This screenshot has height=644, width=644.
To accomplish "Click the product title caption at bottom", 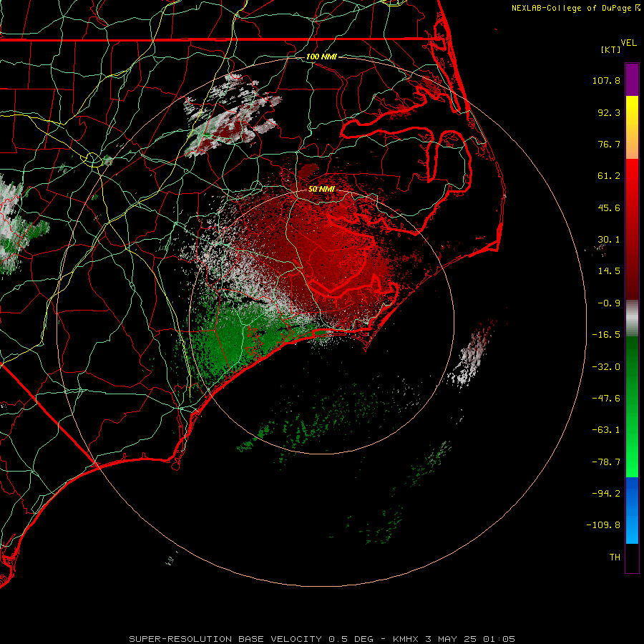I will coord(322,639).
